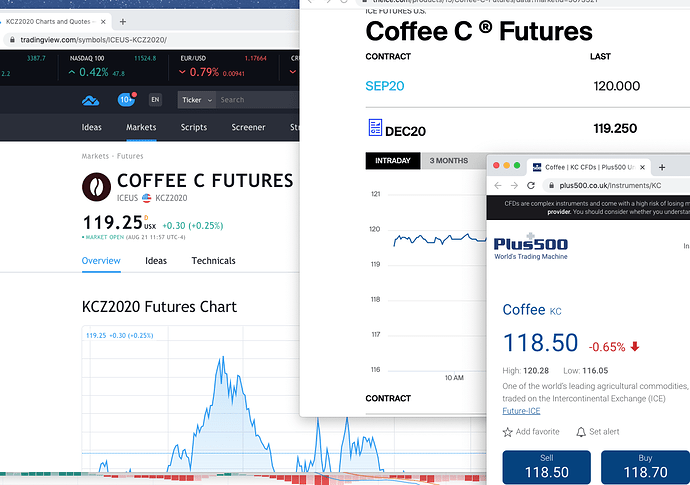Go back in Plus500 browser window

(x=498, y=185)
